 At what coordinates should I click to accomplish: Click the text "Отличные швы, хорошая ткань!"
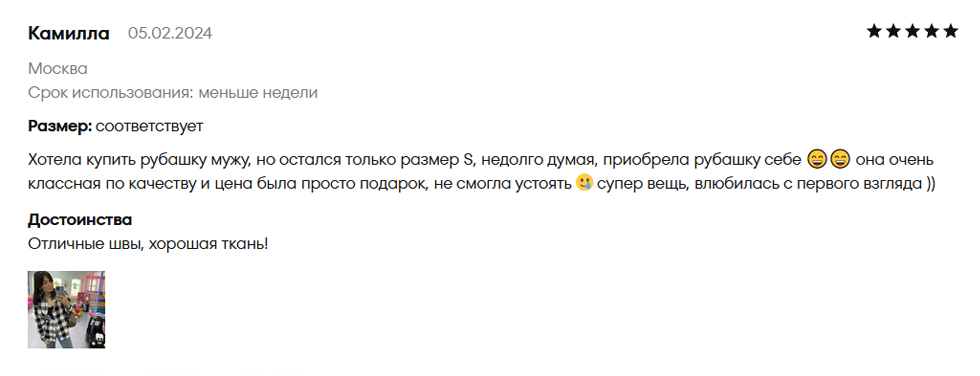pos(148,244)
